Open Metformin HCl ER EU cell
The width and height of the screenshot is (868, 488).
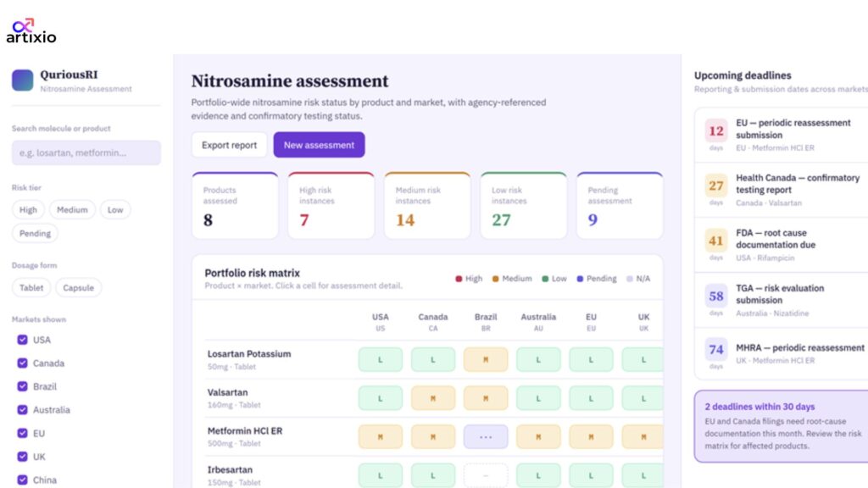(591, 437)
